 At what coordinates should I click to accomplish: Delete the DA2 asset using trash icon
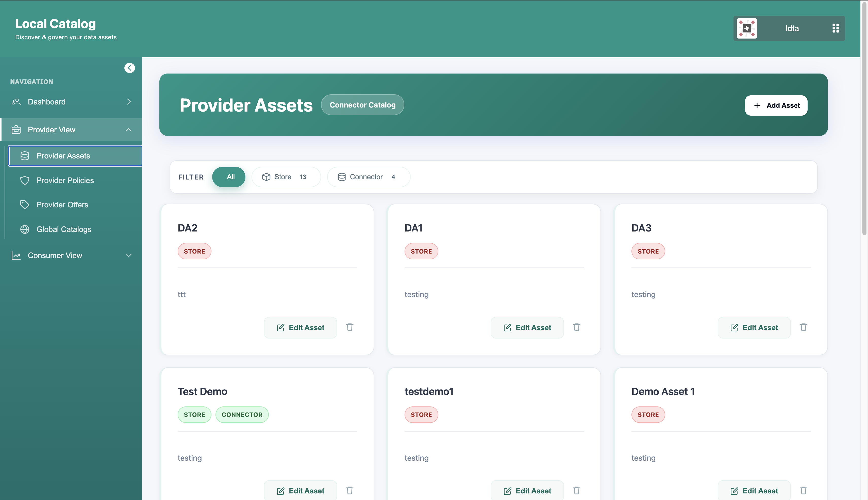[x=349, y=327]
